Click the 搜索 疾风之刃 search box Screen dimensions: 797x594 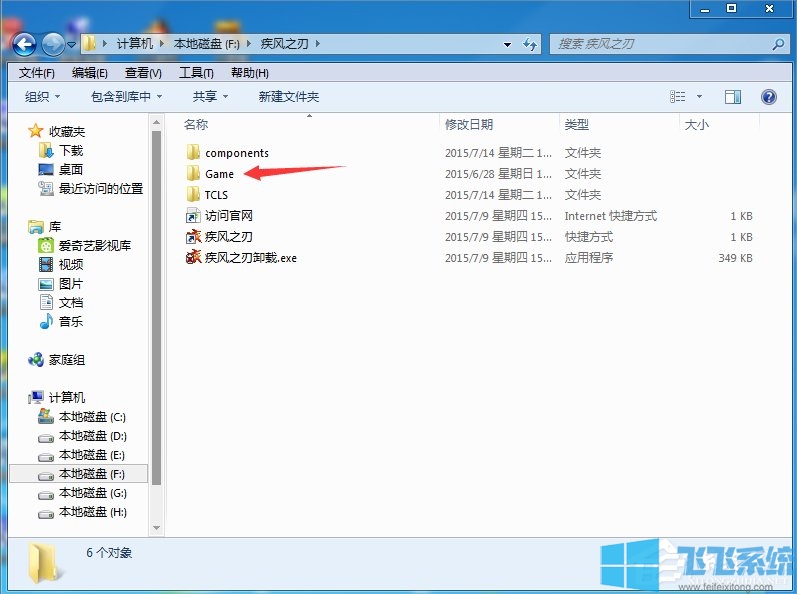pos(660,44)
